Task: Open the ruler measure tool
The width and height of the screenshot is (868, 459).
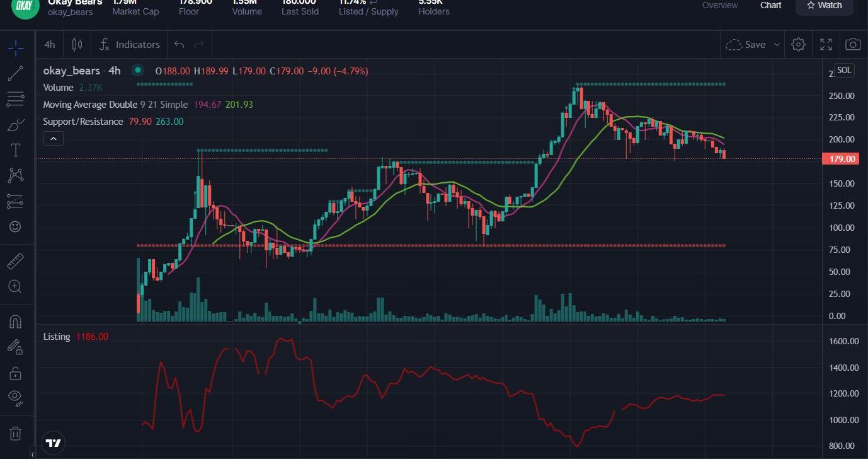Action: [16, 260]
